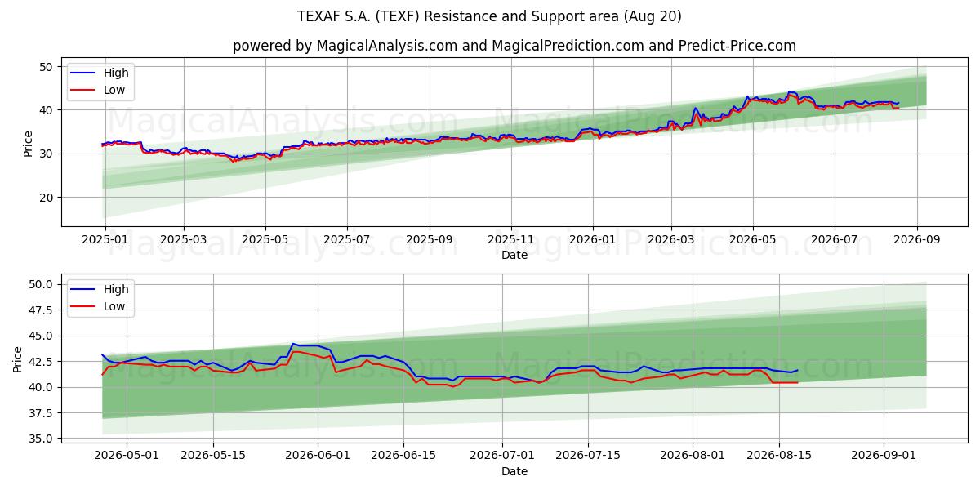Click the 2026-01 date tick label
Viewport: 980px width, 490px height.
(x=593, y=239)
